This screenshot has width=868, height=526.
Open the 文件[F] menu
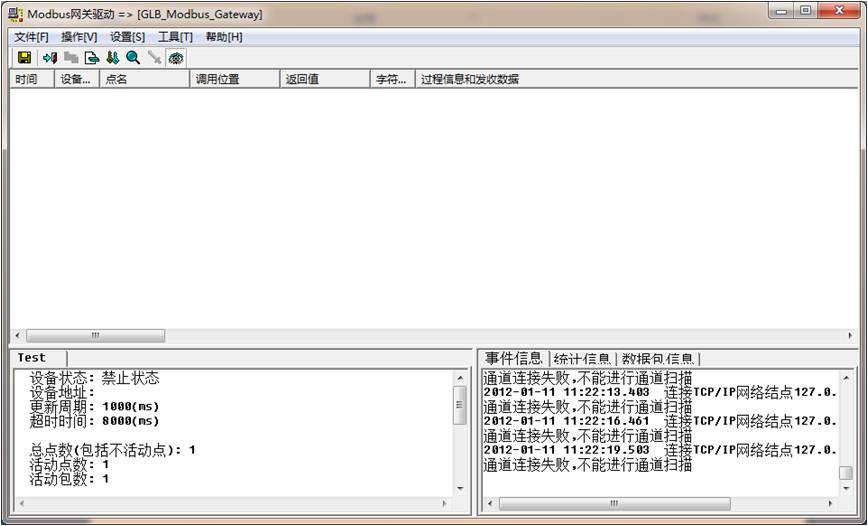pos(31,37)
